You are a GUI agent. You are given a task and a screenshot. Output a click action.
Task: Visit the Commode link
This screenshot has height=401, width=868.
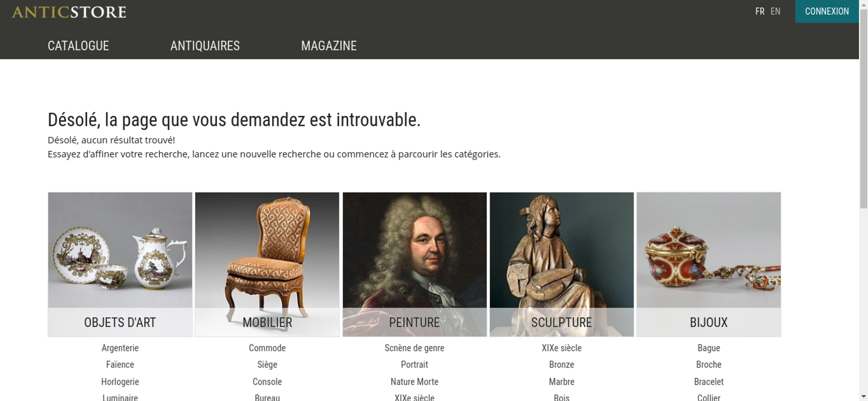(x=267, y=348)
